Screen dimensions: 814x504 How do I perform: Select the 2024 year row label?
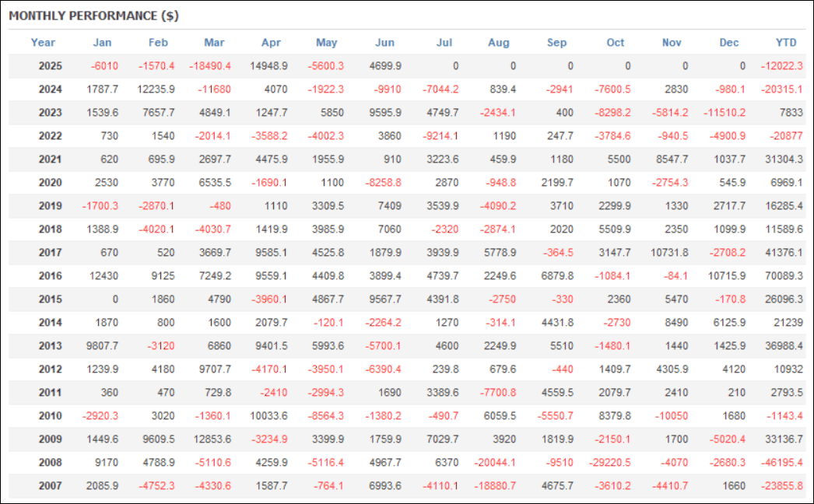point(51,89)
